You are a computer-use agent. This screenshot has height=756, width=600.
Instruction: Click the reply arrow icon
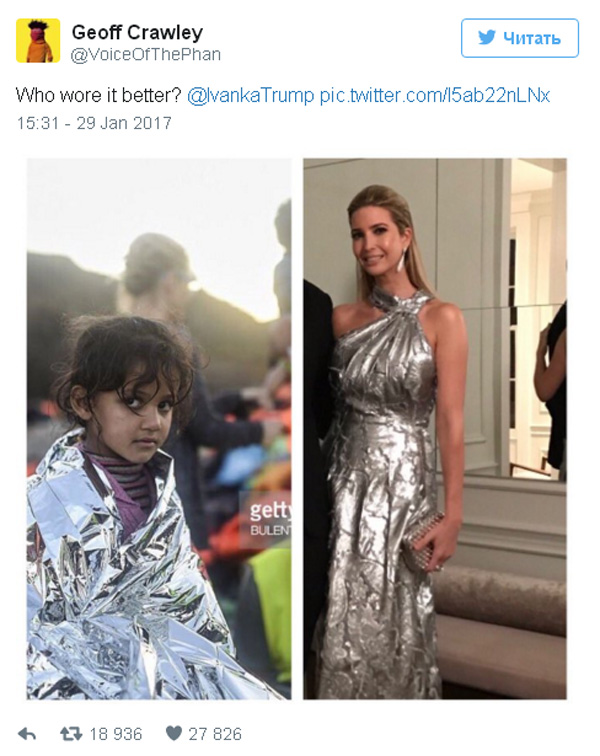[x=27, y=734]
